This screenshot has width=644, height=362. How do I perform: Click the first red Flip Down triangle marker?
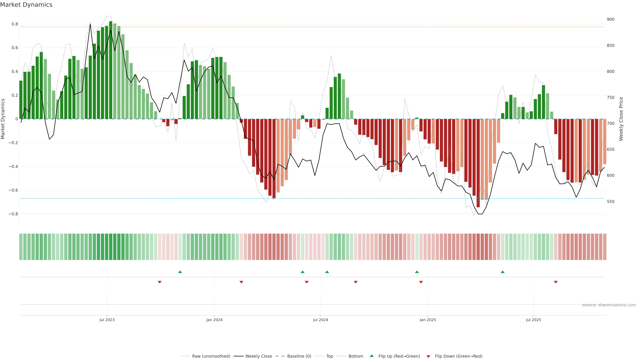point(159,282)
